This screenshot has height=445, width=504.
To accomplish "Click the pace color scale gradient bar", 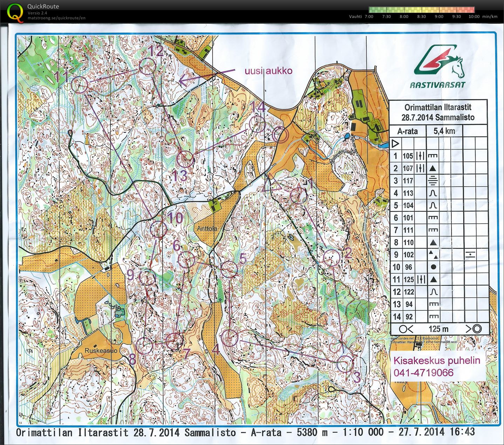I will point(422,10).
